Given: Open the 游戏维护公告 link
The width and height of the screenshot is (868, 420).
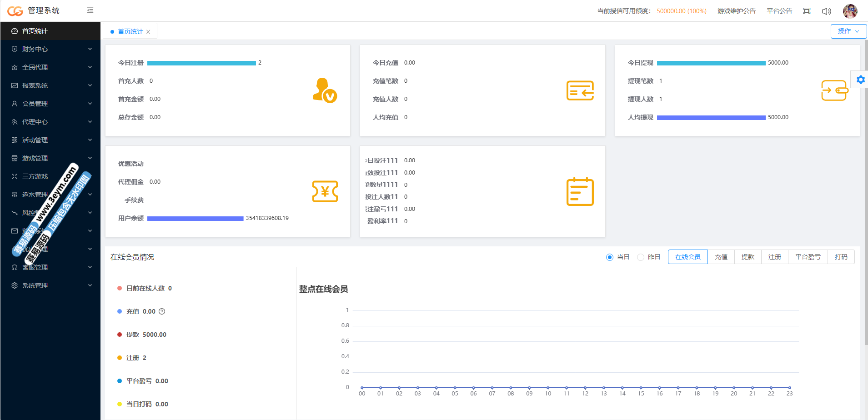Looking at the screenshot, I should click(736, 11).
